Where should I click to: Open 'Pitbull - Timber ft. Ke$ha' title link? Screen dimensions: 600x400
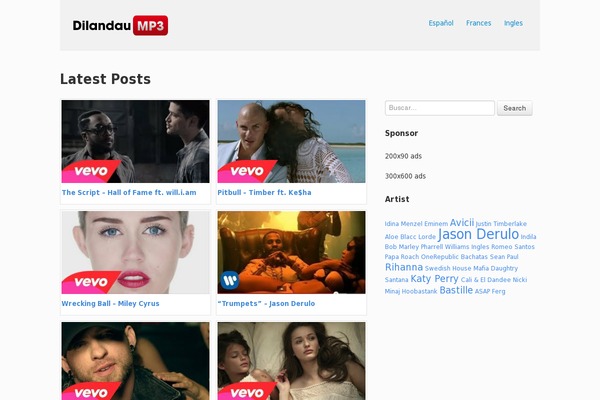(264, 193)
